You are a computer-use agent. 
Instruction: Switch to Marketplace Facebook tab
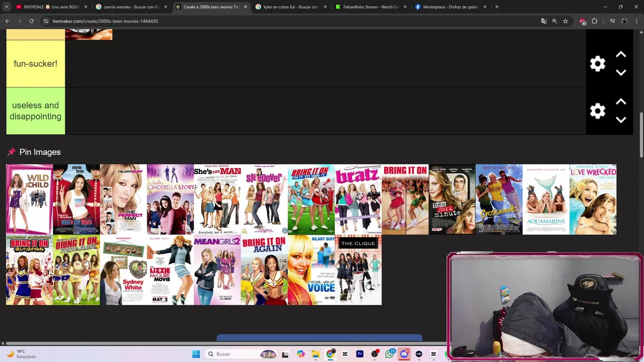pyautogui.click(x=451, y=7)
